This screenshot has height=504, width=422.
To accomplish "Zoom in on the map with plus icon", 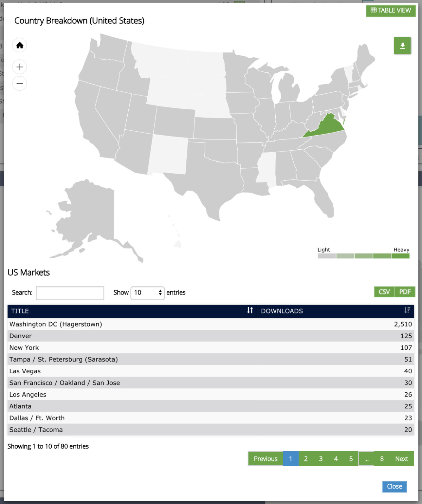I will click(x=20, y=67).
